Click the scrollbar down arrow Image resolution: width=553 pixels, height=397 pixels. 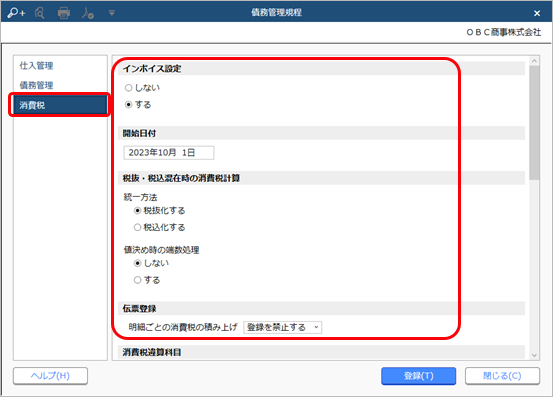pos(534,355)
